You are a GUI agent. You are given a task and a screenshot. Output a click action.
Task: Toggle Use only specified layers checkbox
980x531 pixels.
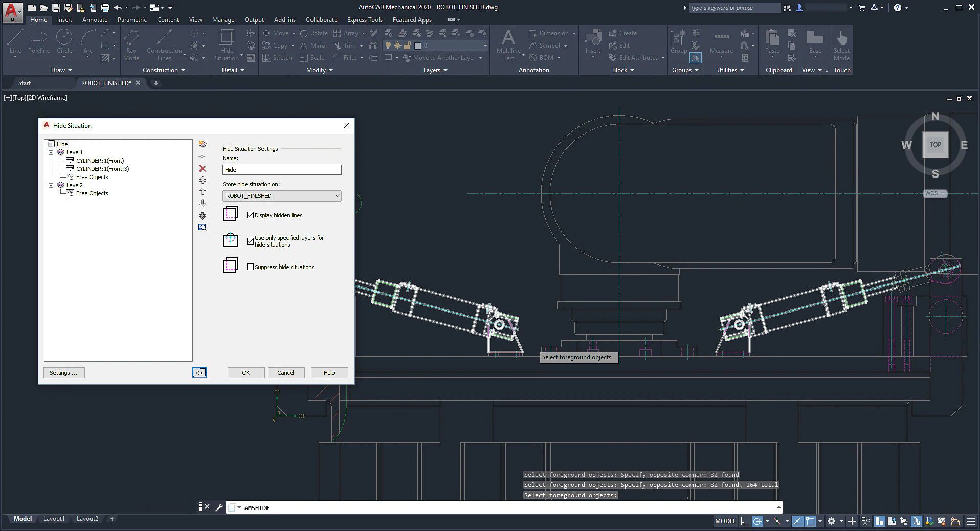pos(251,241)
